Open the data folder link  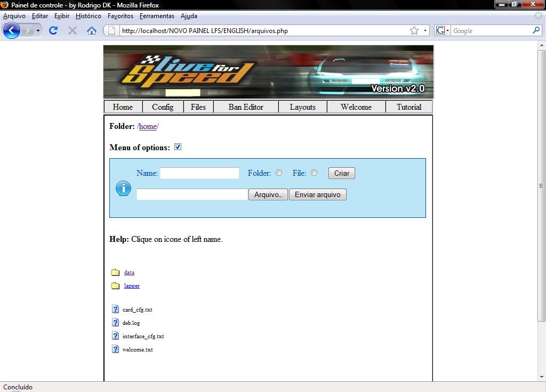pyautogui.click(x=129, y=272)
